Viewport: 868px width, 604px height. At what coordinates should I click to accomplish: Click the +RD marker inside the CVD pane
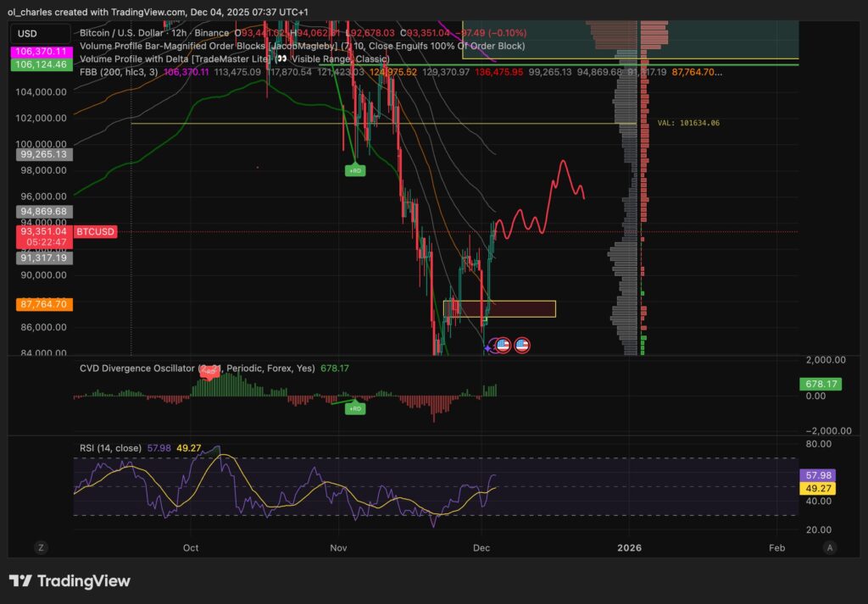point(355,408)
